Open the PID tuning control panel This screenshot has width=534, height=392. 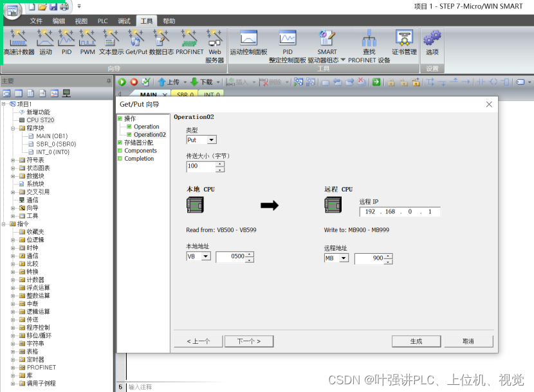click(x=288, y=46)
